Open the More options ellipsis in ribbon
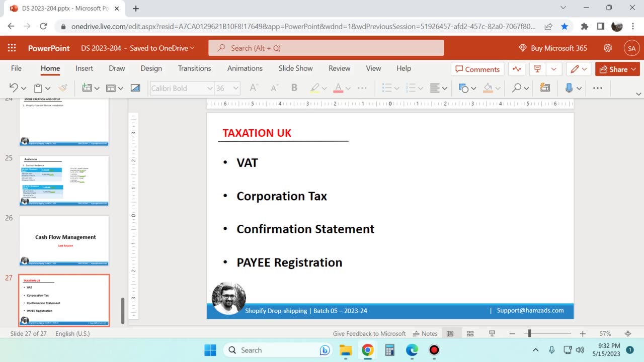 598,88
